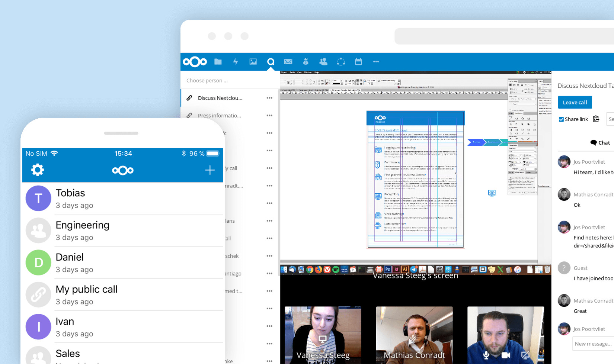Open options menu for Press informatio... conversation
Viewport: 614px width, 364px height.
269,116
